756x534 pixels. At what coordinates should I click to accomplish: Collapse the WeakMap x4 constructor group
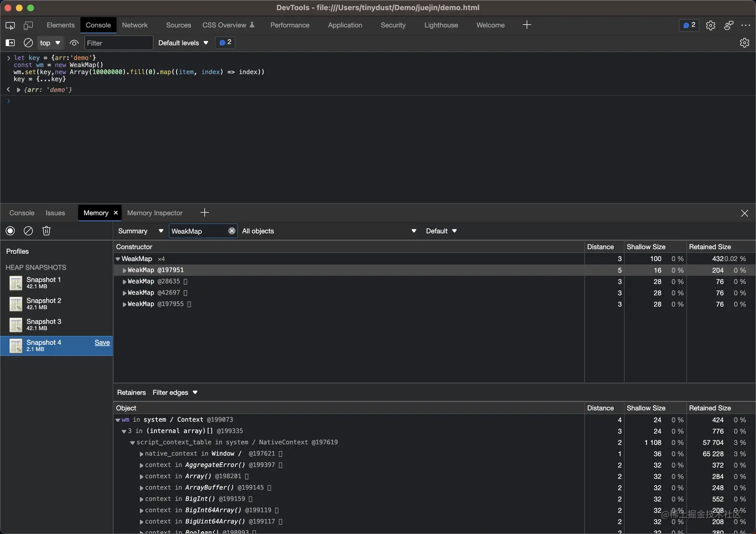click(x=118, y=259)
